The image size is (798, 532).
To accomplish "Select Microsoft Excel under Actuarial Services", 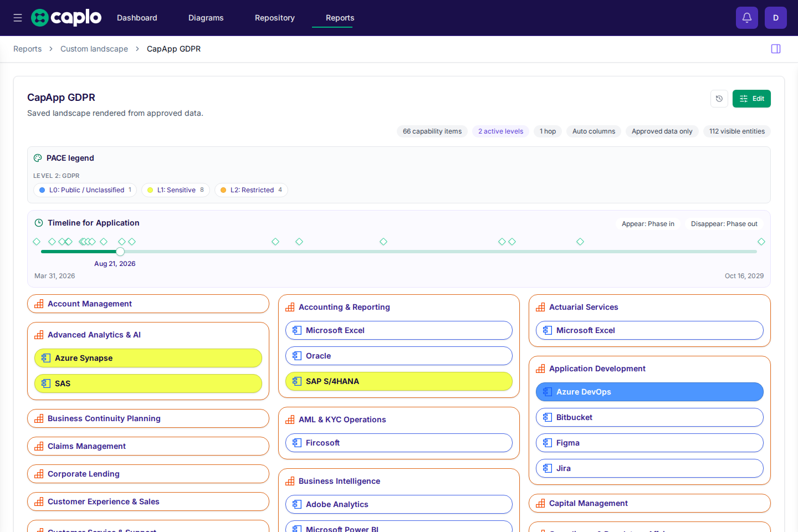I will point(649,330).
